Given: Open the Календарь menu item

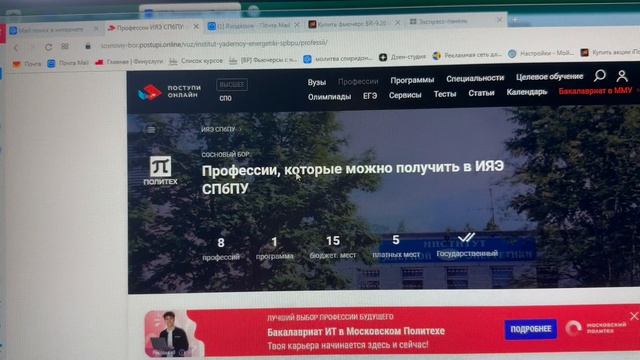Looking at the screenshot, I should 527,92.
